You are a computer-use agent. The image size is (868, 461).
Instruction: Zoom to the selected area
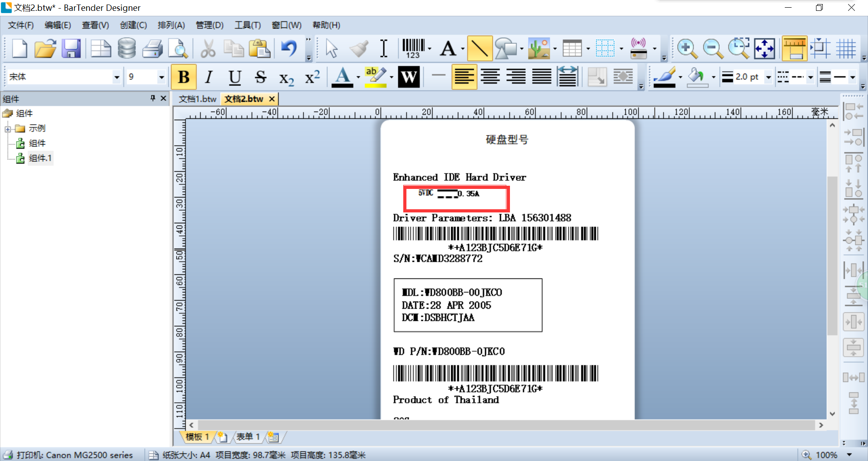pyautogui.click(x=739, y=48)
